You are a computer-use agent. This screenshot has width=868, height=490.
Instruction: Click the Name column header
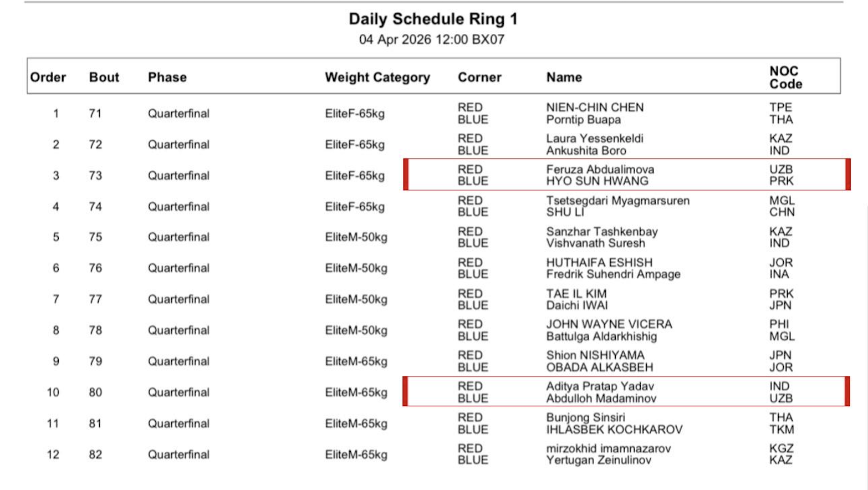[564, 77]
